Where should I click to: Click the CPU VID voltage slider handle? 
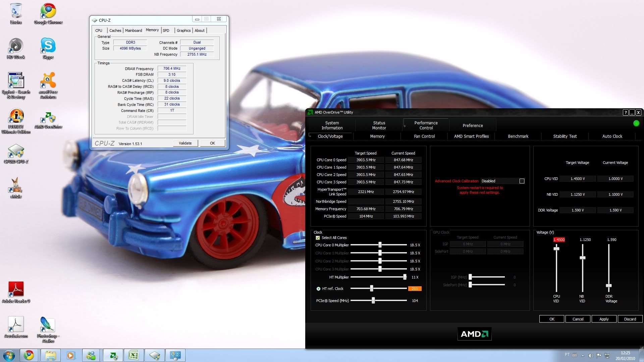tap(556, 249)
